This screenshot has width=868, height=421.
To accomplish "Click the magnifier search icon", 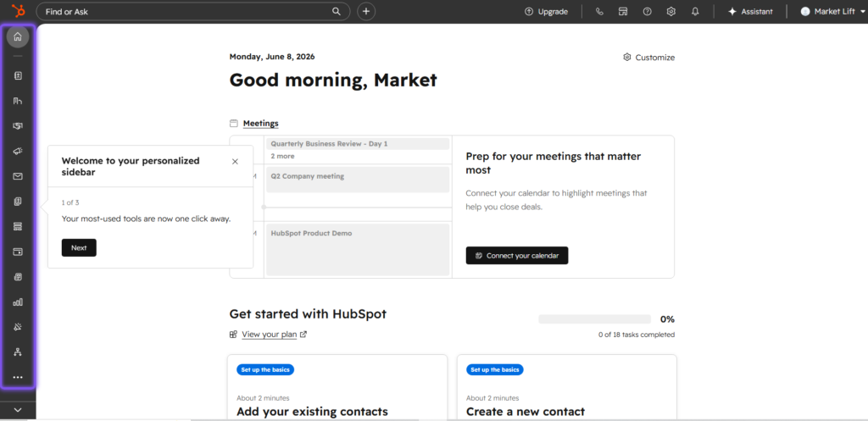I will click(336, 11).
